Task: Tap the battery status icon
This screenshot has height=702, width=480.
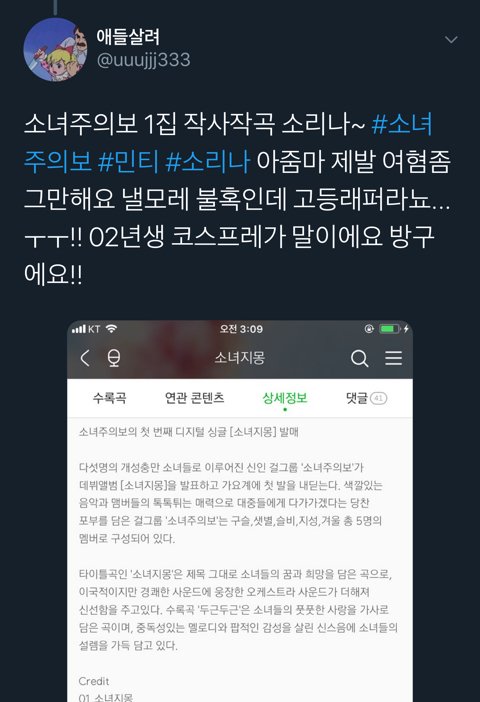Action: 390,329
